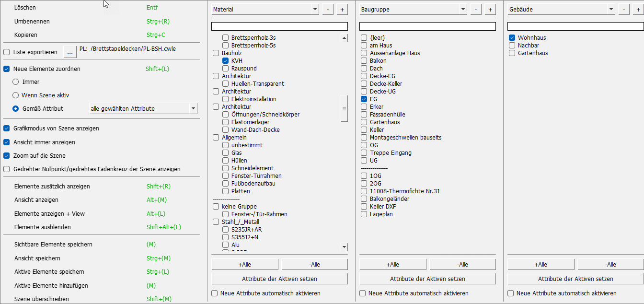Click the minus button next to Gebäude
This screenshot has width=644, height=304.
(624, 9)
